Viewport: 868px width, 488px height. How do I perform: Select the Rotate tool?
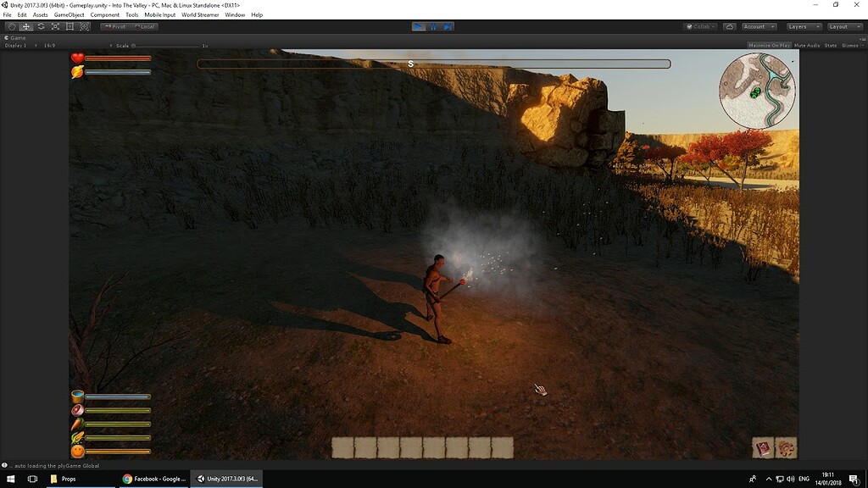39,26
